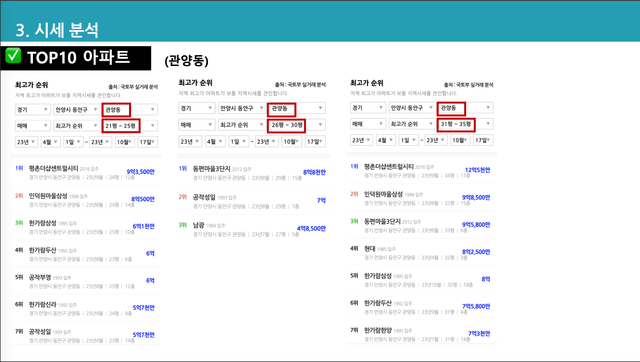Expand 경기 dropdown in the 21평~25평 panel

click(x=33, y=109)
